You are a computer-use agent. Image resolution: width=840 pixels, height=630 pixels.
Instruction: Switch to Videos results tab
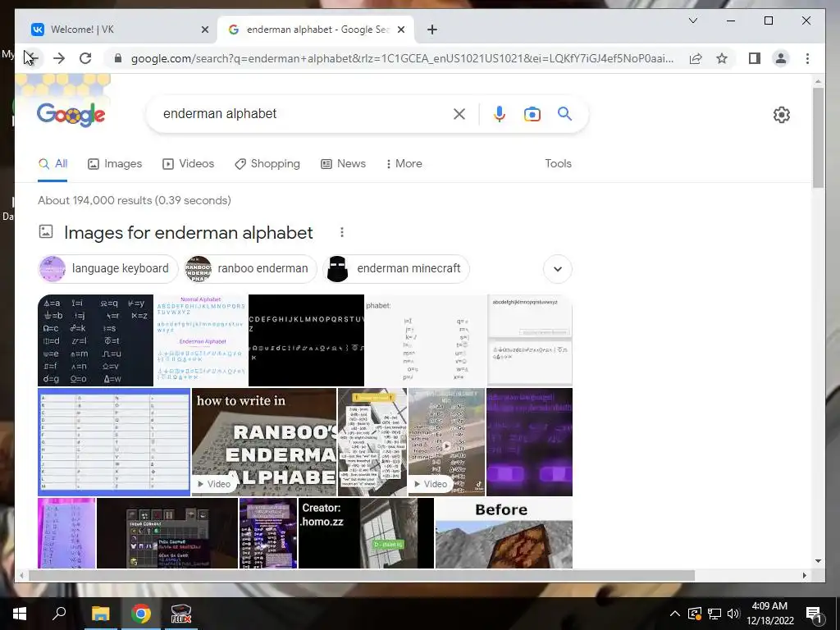pos(189,164)
